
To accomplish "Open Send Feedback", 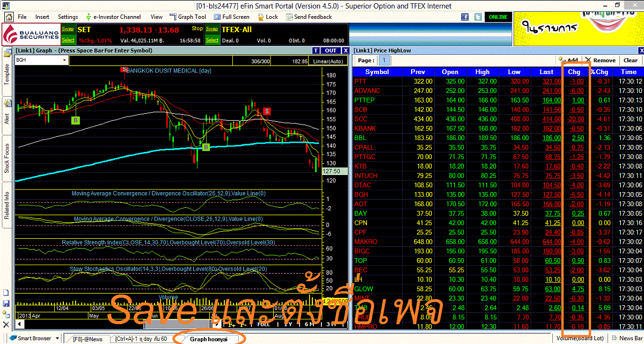I will pos(309,17).
